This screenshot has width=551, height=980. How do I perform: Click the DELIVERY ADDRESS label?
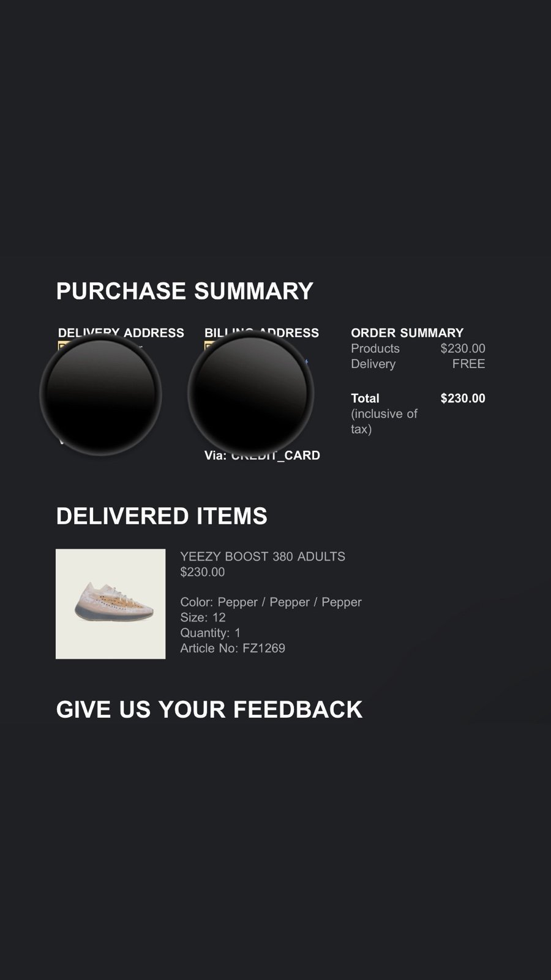coord(121,333)
